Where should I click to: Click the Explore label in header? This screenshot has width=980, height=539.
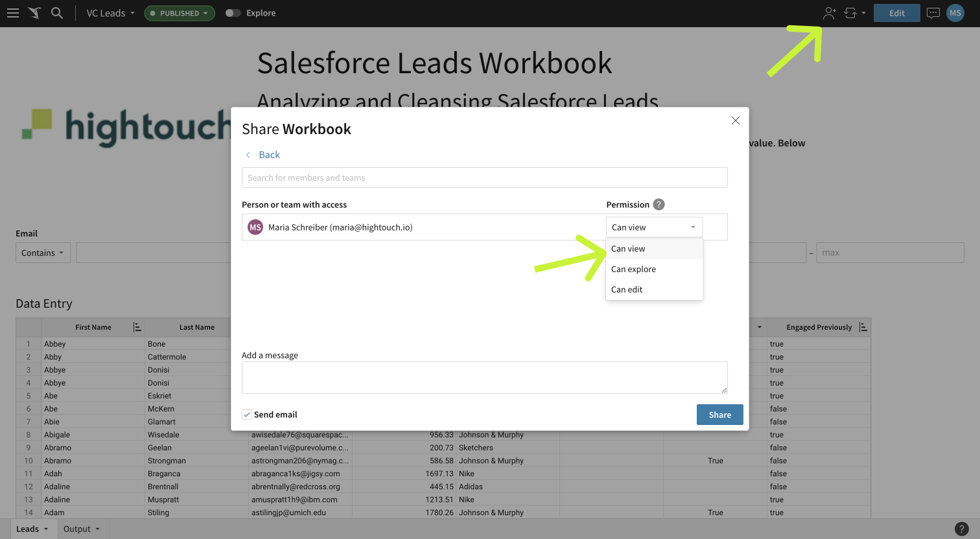[x=261, y=13]
